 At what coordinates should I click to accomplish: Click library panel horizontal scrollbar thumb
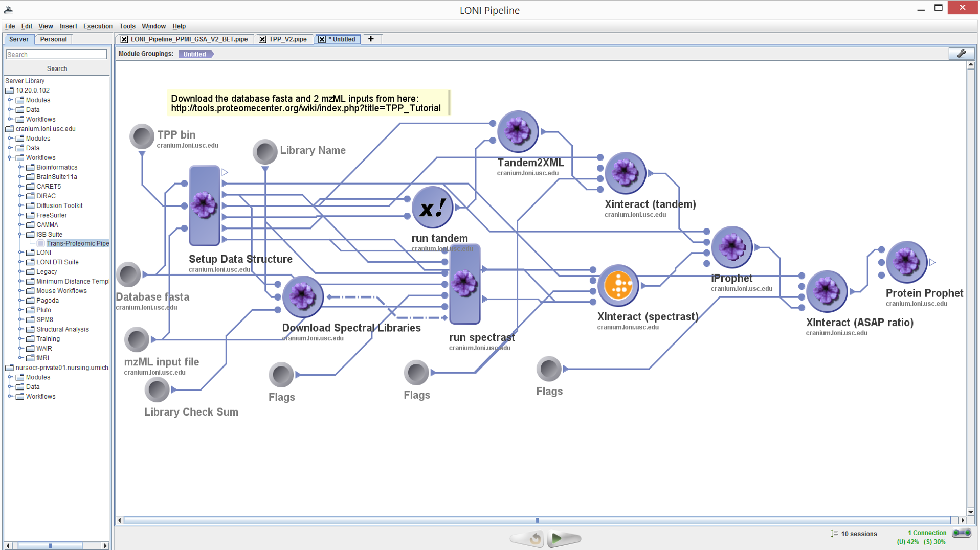[50, 546]
